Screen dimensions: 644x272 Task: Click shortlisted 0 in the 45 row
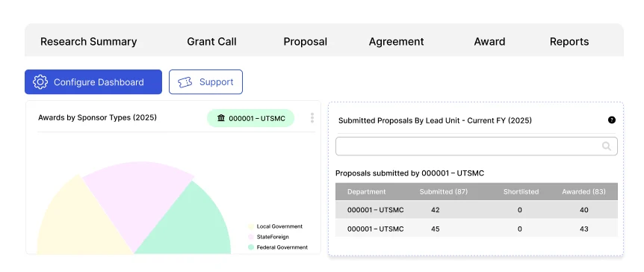tap(519, 229)
